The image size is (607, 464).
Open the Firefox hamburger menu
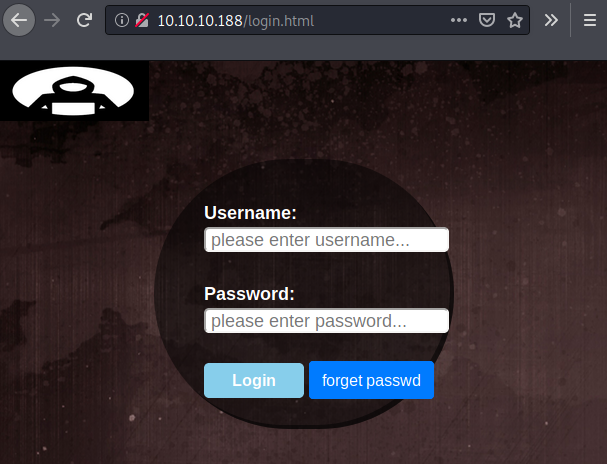pyautogui.click(x=589, y=20)
